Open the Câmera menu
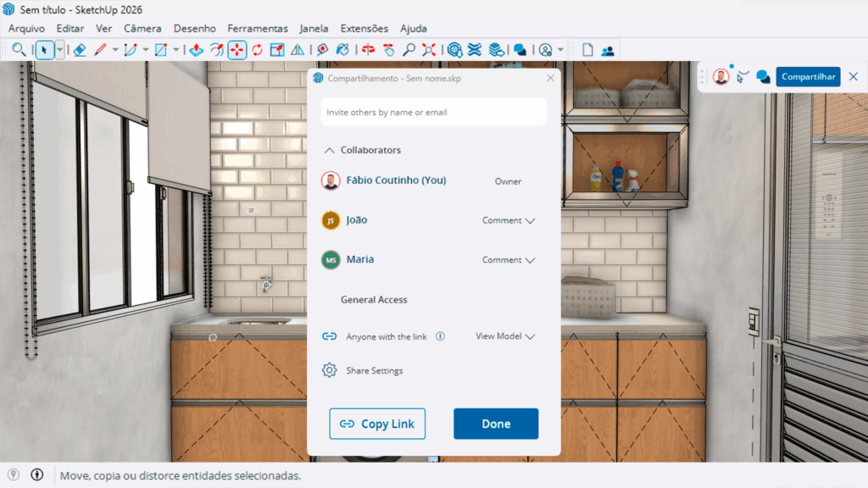 (x=142, y=28)
